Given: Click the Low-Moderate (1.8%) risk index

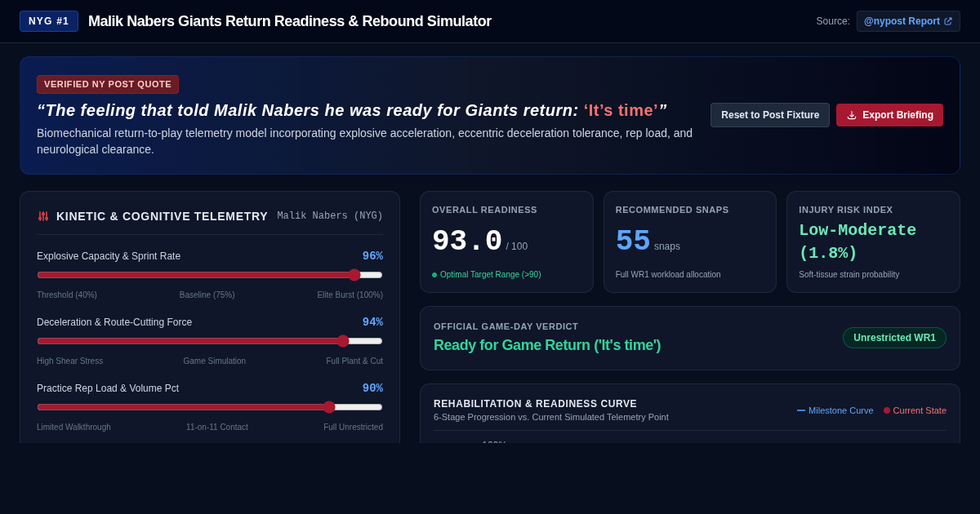Looking at the screenshot, I should [857, 241].
